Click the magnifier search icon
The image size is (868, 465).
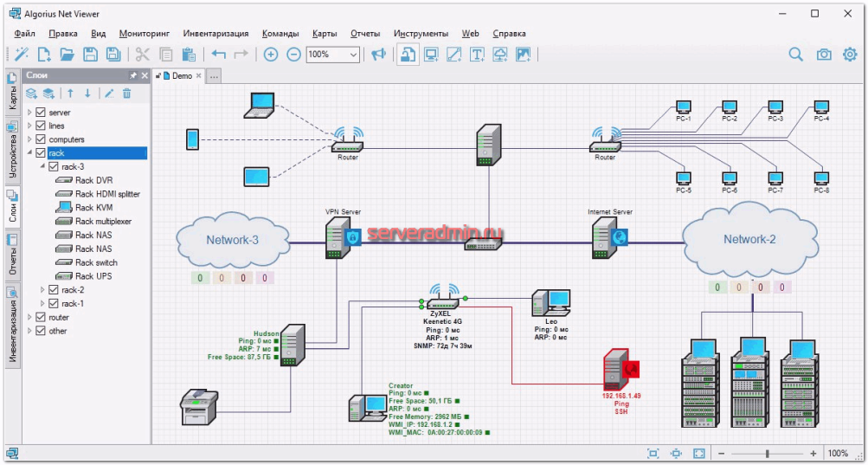tap(795, 55)
